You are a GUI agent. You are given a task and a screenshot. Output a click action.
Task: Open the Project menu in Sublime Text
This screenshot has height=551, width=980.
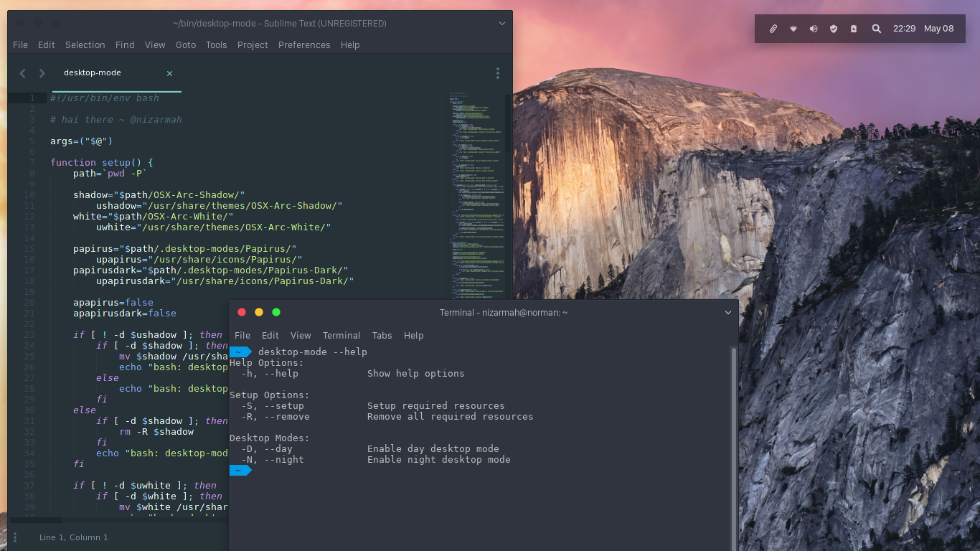coord(253,44)
